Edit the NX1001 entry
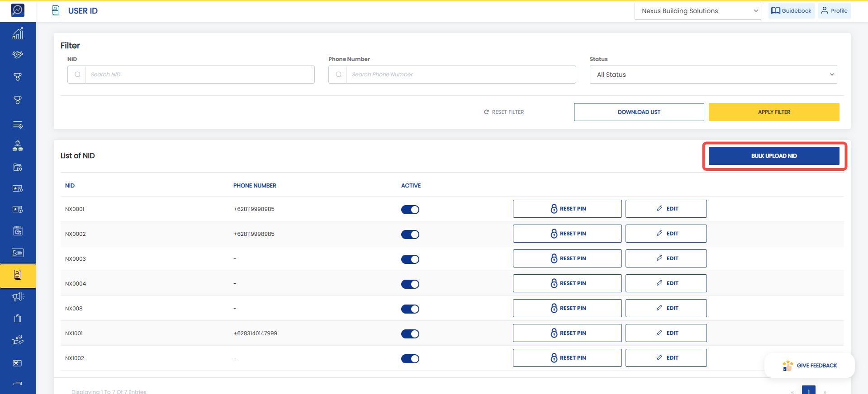This screenshot has height=394, width=868. [x=666, y=333]
